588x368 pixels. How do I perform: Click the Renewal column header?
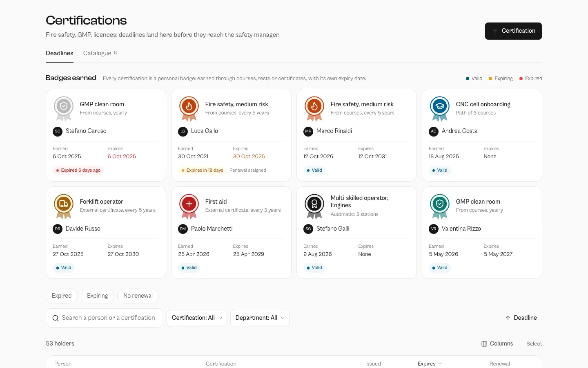click(x=500, y=364)
